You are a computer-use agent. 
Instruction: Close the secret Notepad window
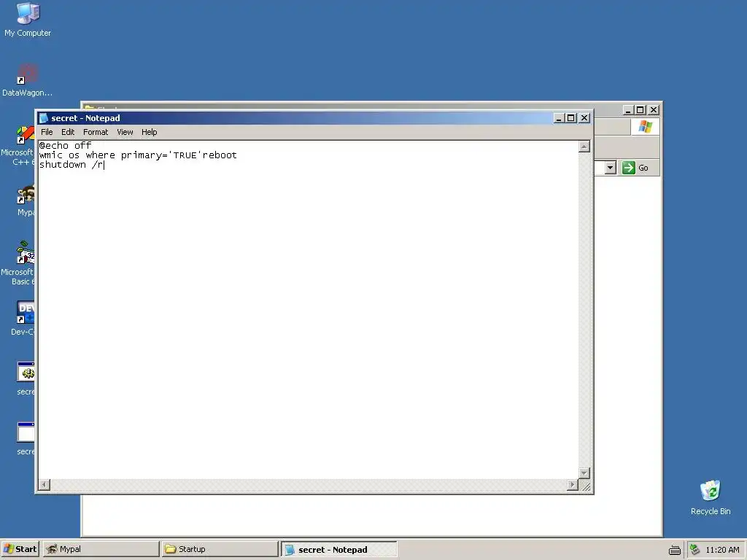point(584,118)
